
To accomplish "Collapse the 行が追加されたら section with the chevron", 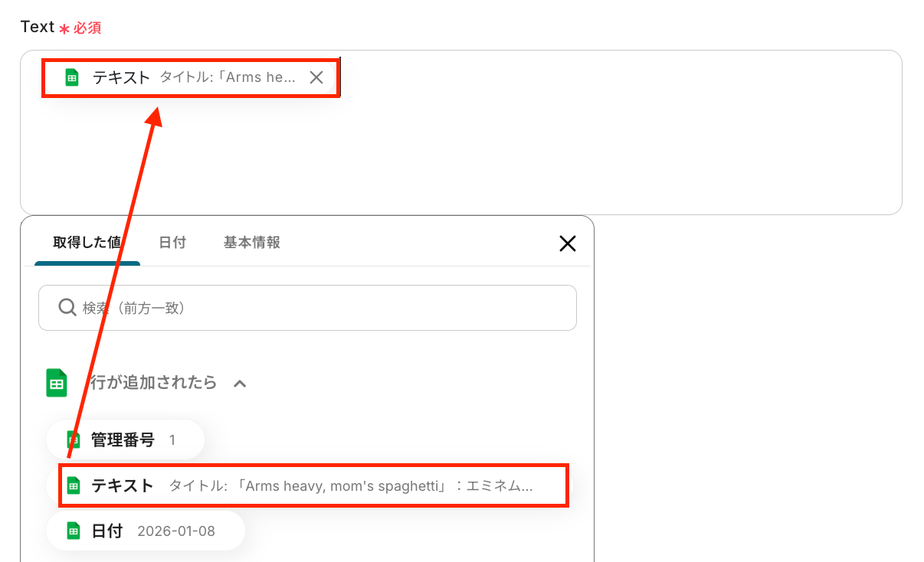I will pyautogui.click(x=240, y=384).
